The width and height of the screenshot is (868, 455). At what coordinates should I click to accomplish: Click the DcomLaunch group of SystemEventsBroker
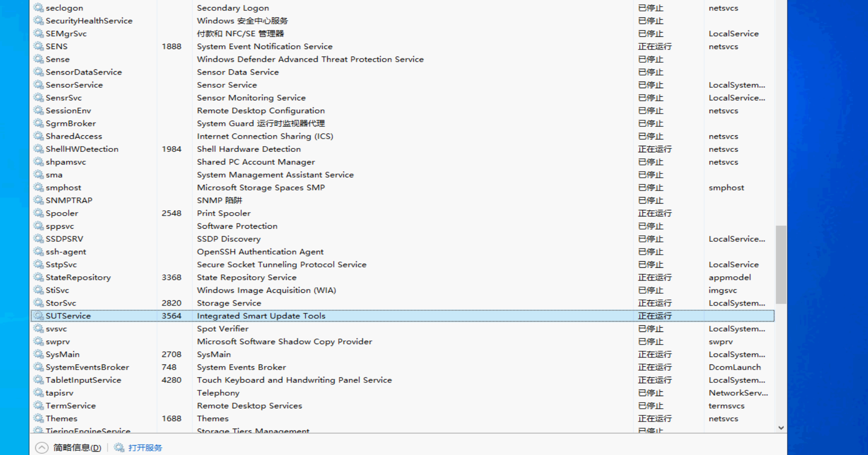(x=734, y=367)
